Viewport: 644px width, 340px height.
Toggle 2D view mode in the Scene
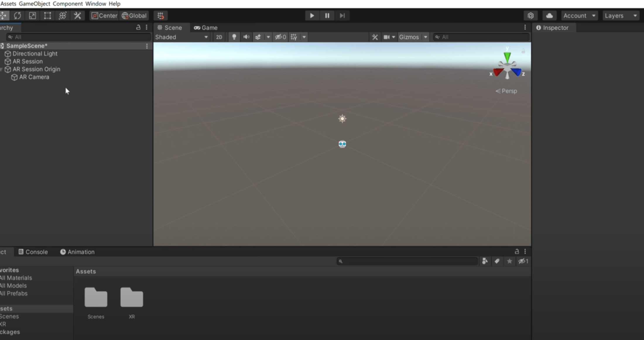[219, 37]
